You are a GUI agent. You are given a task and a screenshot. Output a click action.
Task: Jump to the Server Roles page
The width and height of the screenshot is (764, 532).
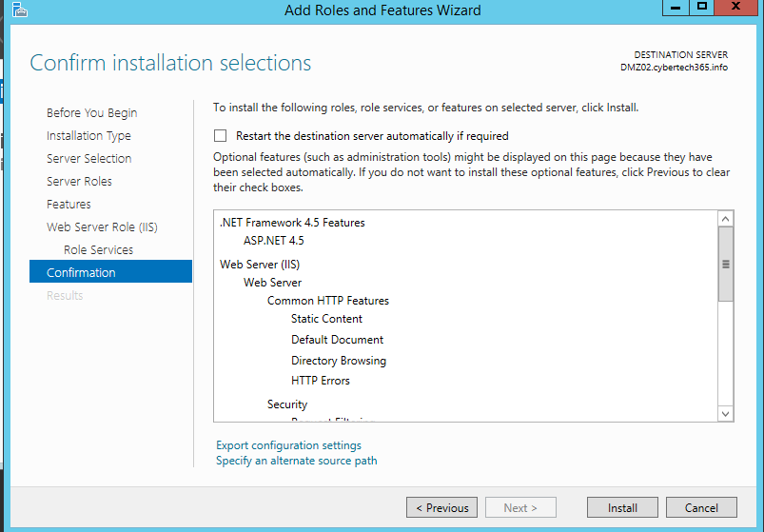[x=79, y=181]
